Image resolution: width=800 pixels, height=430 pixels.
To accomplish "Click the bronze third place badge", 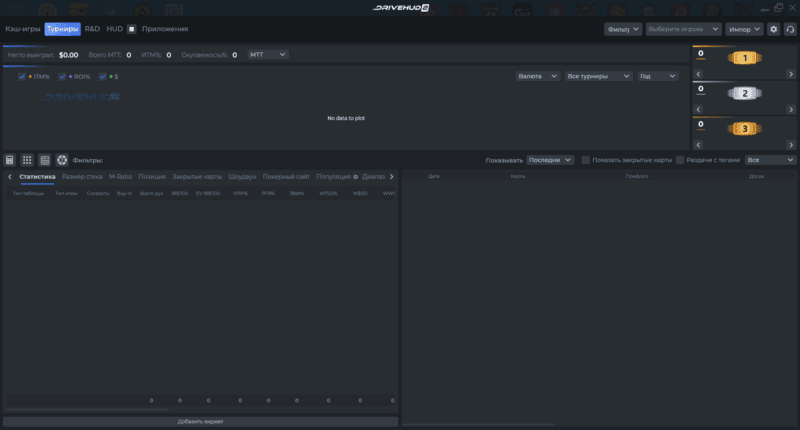I will (743, 128).
